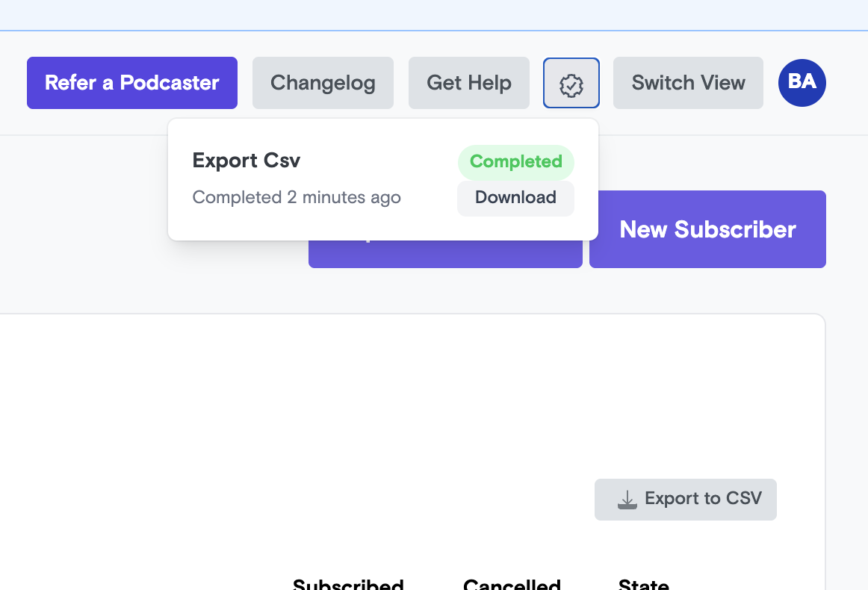The width and height of the screenshot is (868, 590).
Task: Click the partially hidden purple import button
Action: [445, 254]
